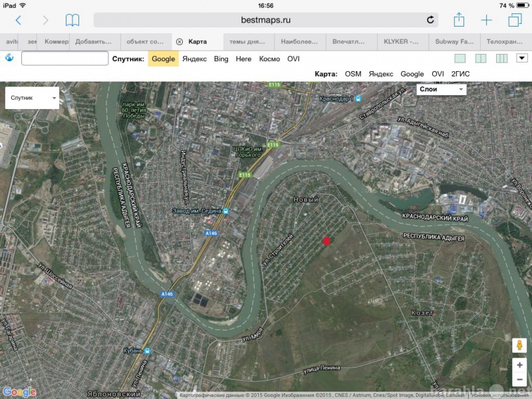532x399 pixels.
Task: Expand the Слои layers dropdown
Action: pos(442,89)
